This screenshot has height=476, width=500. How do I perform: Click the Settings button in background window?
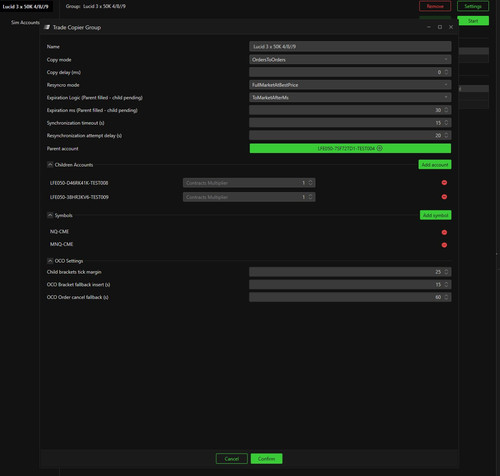tap(473, 6)
